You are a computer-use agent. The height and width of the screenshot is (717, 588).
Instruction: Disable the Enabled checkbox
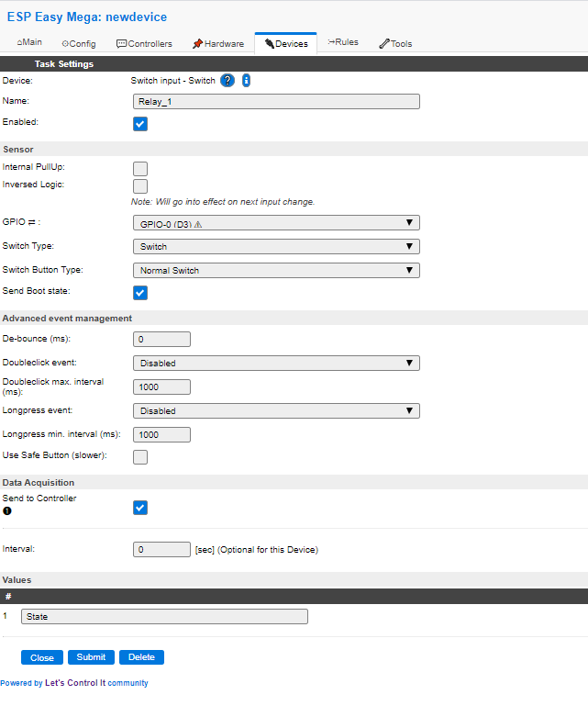point(140,124)
